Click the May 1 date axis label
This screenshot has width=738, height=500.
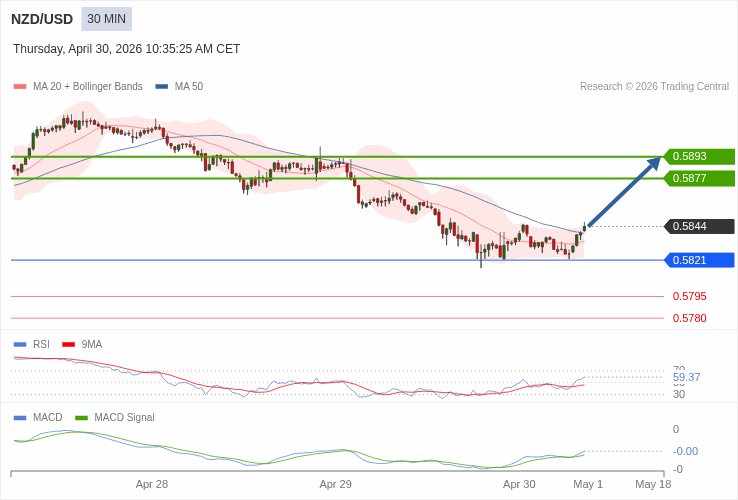tap(588, 484)
